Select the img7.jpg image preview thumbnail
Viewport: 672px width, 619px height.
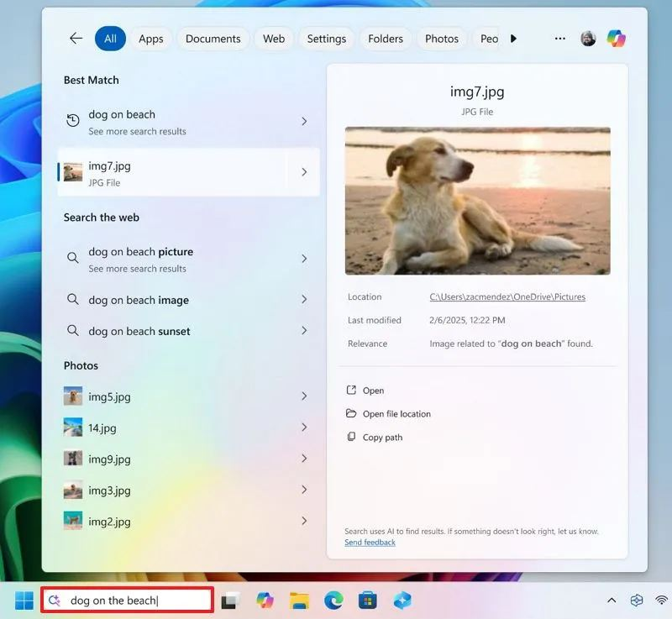point(477,201)
